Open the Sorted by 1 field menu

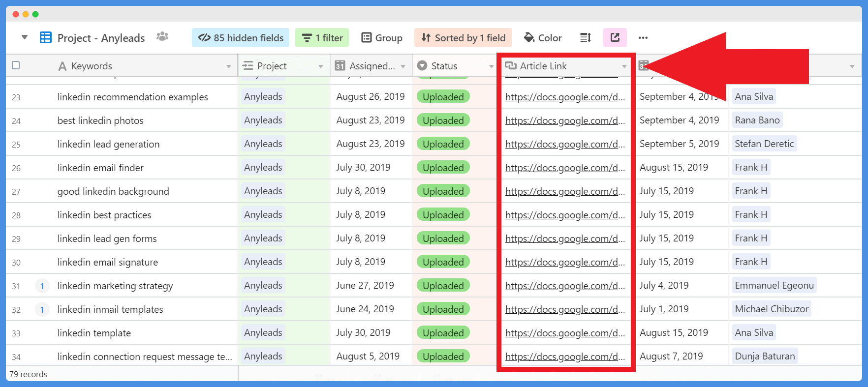coord(463,38)
